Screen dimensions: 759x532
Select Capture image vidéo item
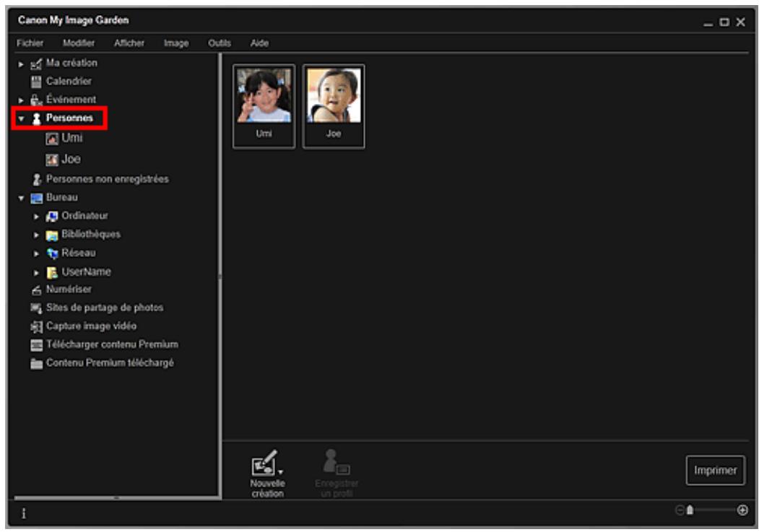tap(90, 326)
